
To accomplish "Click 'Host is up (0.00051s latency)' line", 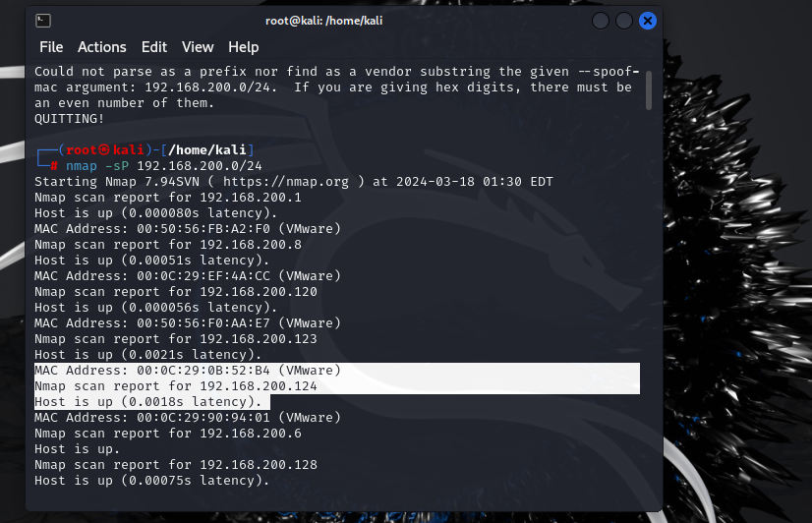I will point(151,261).
